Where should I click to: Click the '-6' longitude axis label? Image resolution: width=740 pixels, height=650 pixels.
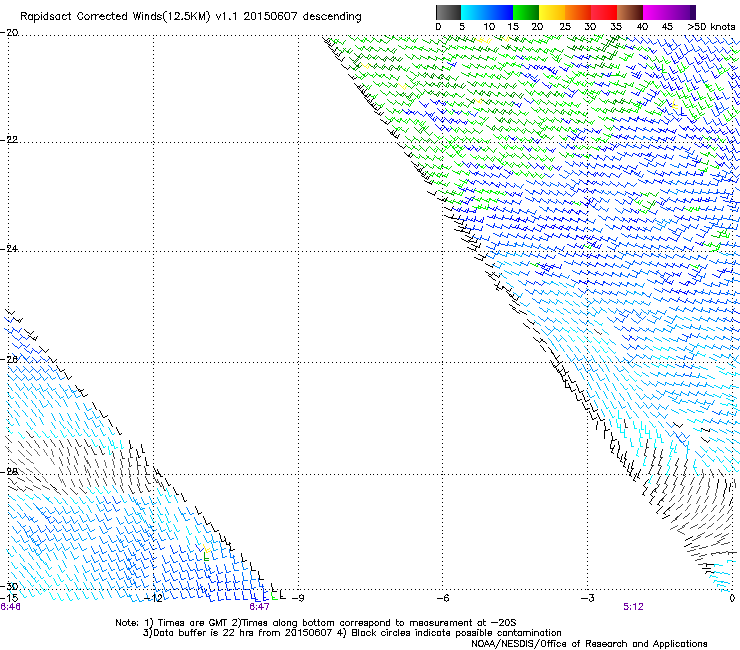coord(442,598)
